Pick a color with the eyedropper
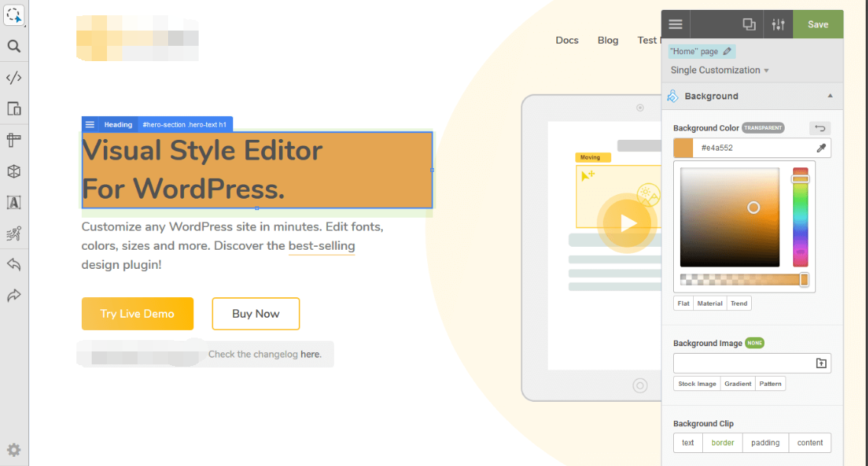The image size is (868, 466). pos(821,147)
